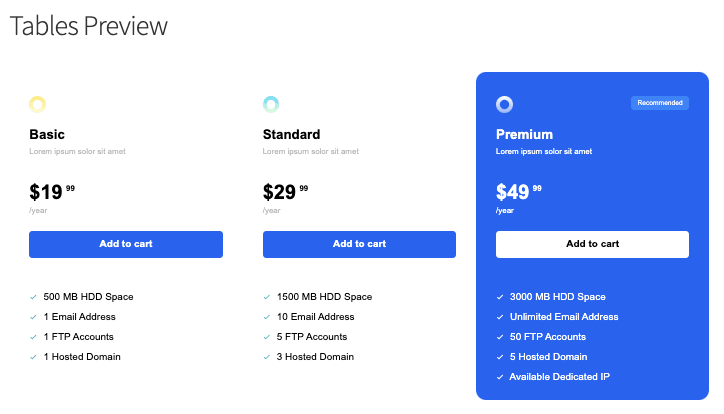Click the $19 Basic price
The height and width of the screenshot is (414, 724).
tap(46, 192)
